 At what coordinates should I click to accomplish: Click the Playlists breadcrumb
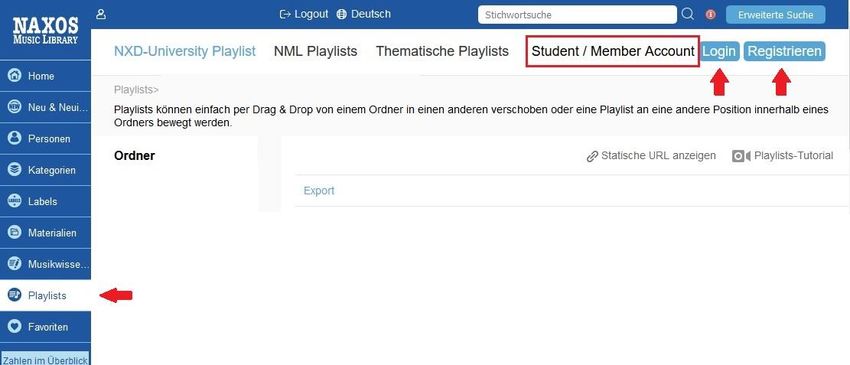[x=136, y=90]
